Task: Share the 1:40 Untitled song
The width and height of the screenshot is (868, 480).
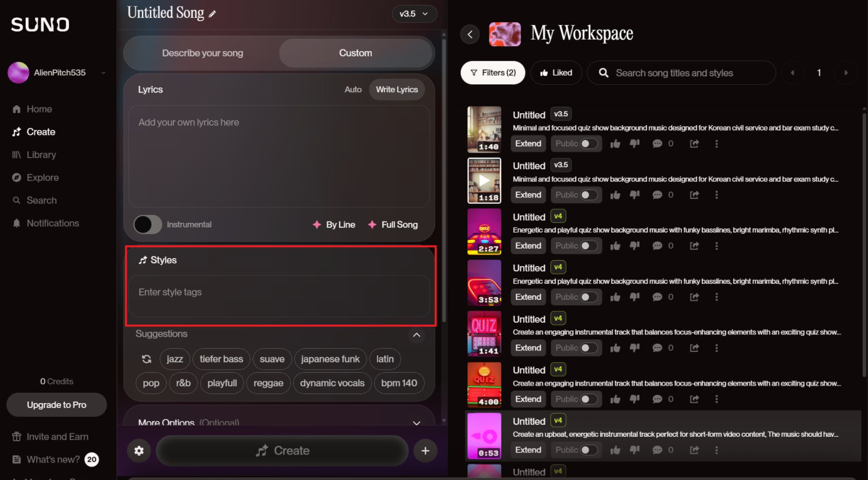Action: pyautogui.click(x=694, y=143)
